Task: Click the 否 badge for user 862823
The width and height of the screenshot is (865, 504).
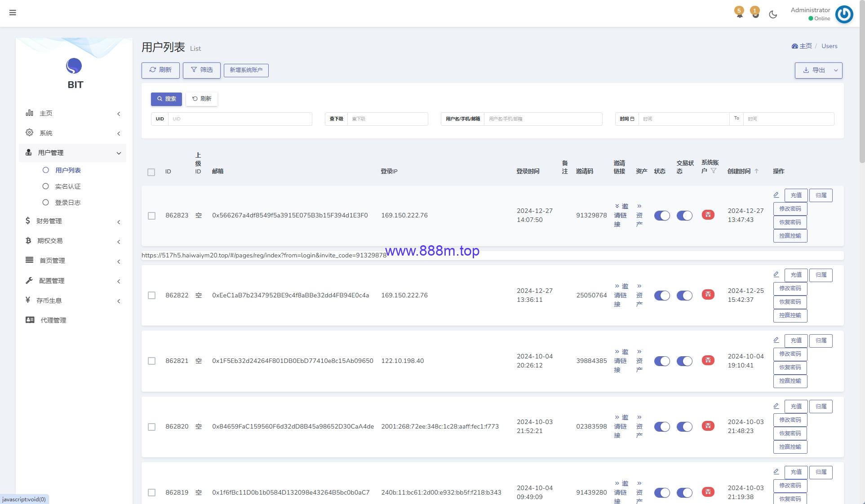Action: (708, 215)
